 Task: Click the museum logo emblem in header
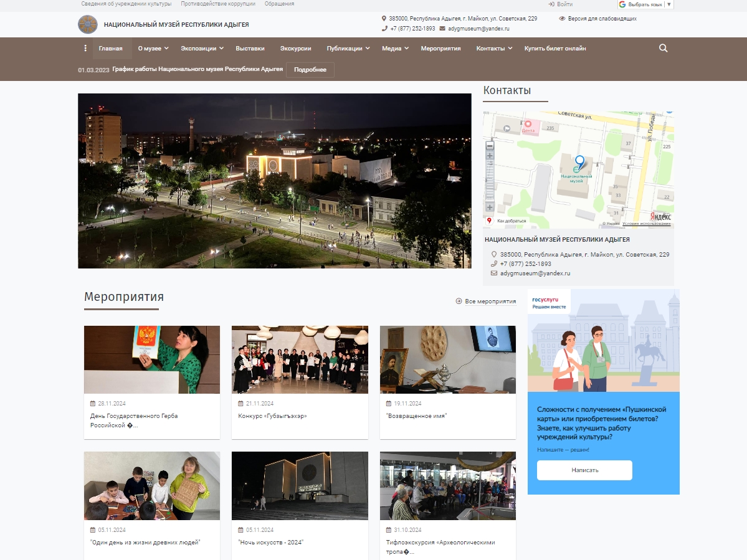(87, 25)
